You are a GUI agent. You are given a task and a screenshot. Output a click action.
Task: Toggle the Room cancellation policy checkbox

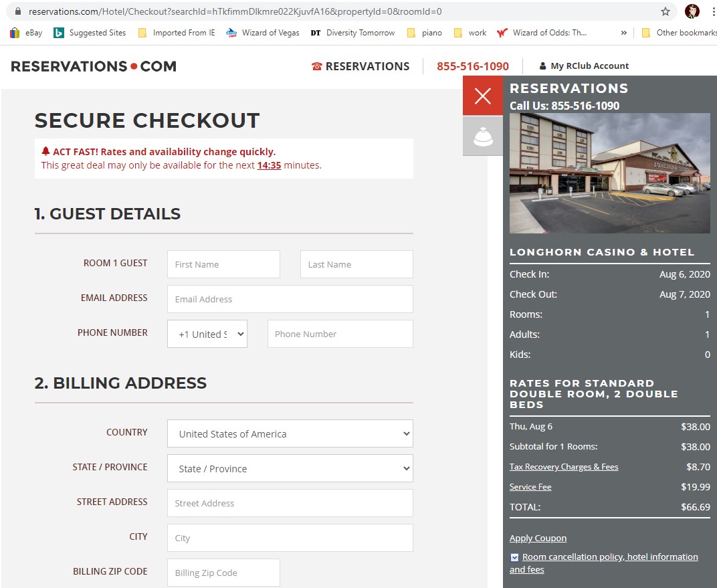[x=514, y=557]
